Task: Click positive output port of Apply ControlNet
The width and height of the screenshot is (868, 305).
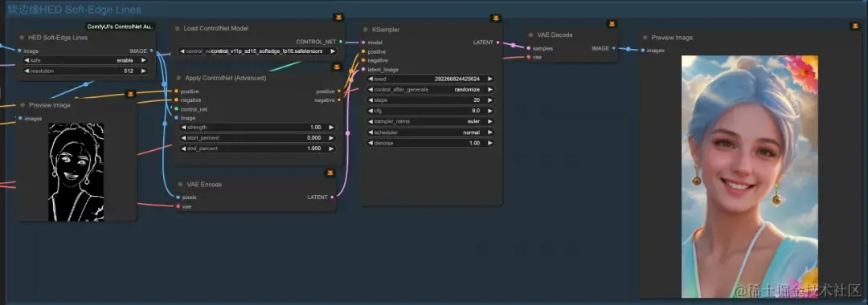Action: point(339,91)
